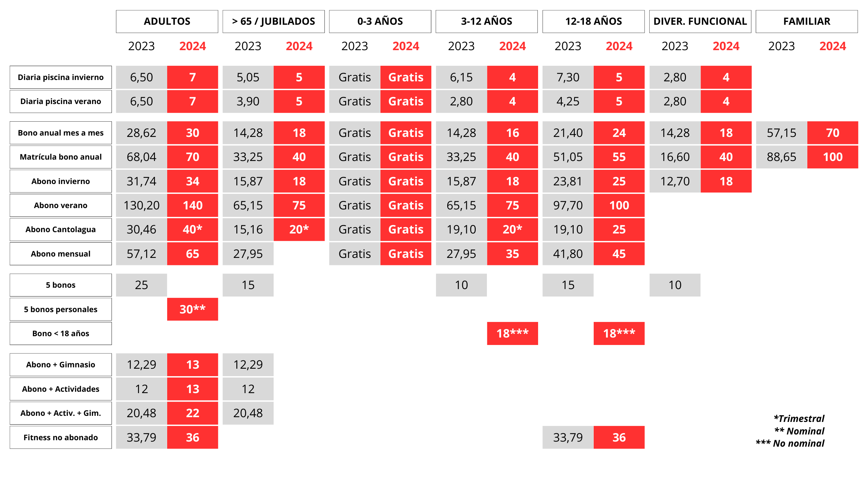Screen dimensions: 868x488
Task: Select the > 65 / JUBILADOS header
Action: coord(273,21)
